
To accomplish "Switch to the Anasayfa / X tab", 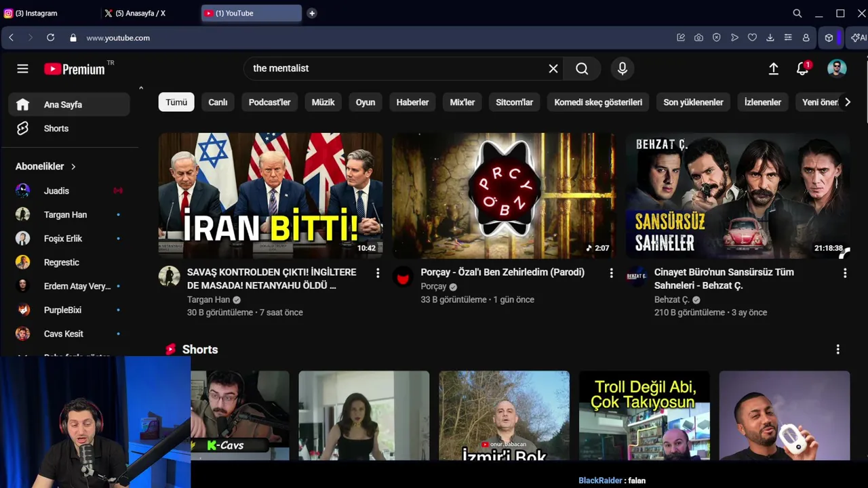I will point(150,13).
